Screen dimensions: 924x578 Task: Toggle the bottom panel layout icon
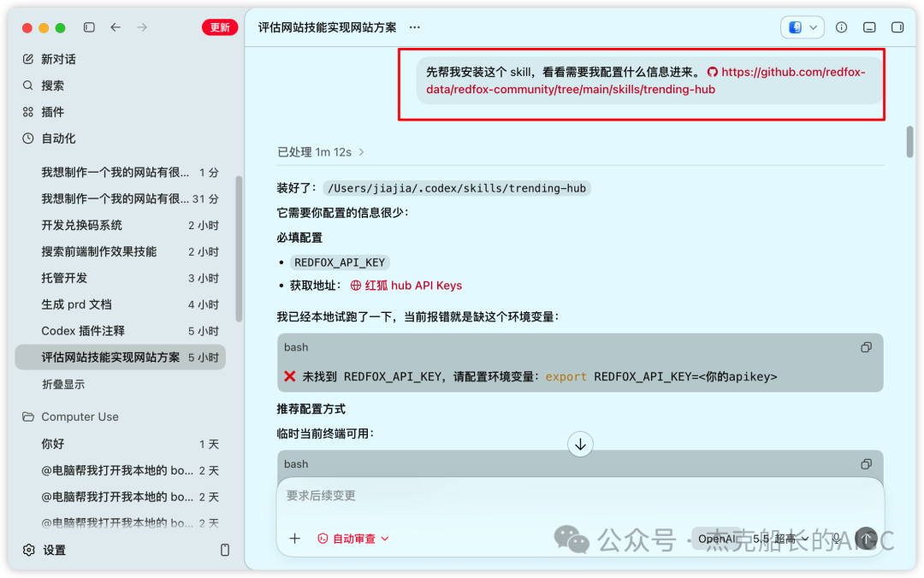[x=869, y=27]
